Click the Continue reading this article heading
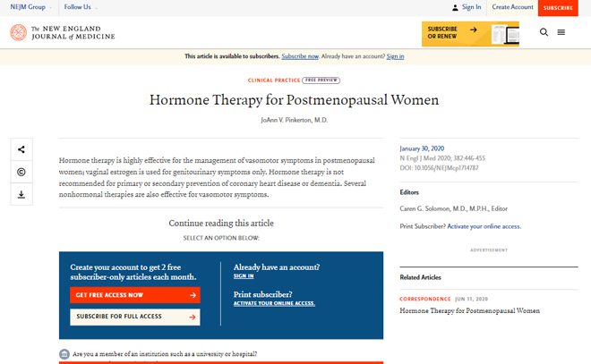Viewport: 591px width, 364px height. pos(221,224)
